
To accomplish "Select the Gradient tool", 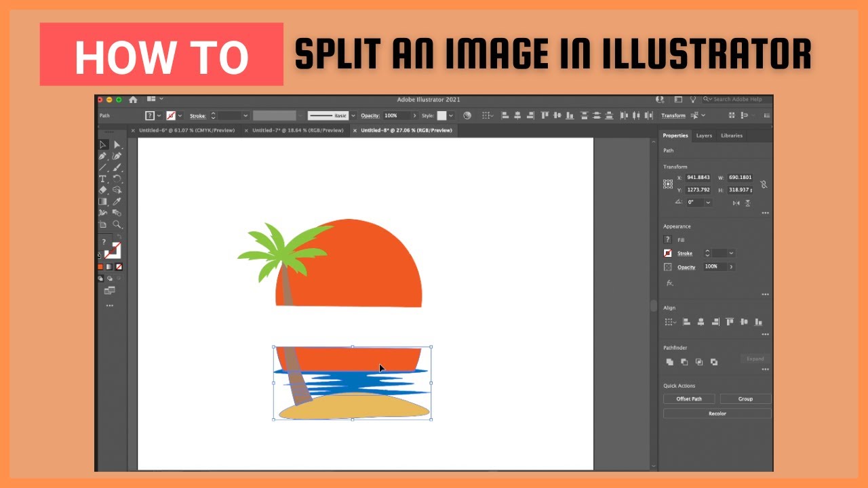I will 103,202.
